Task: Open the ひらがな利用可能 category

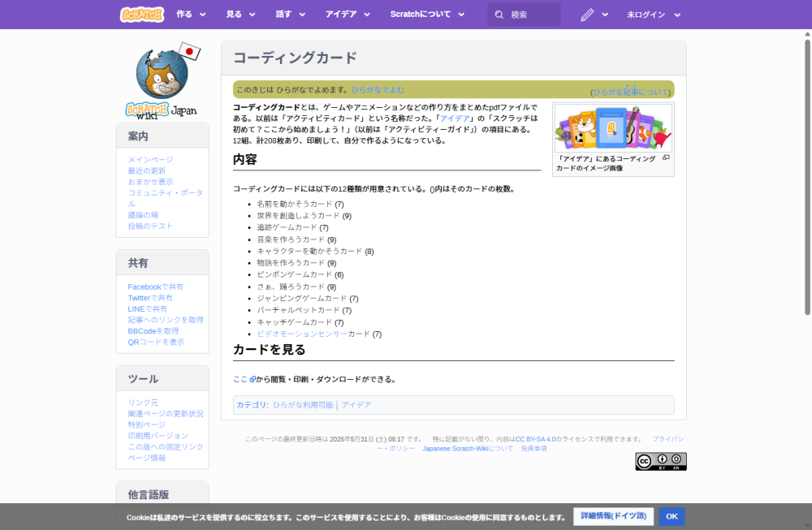Action: tap(303, 405)
